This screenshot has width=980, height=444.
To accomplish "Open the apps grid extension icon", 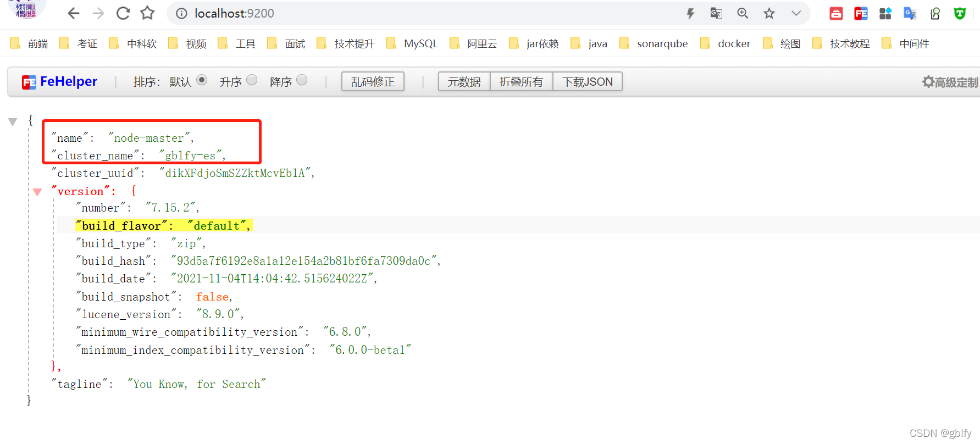I will click(x=885, y=13).
